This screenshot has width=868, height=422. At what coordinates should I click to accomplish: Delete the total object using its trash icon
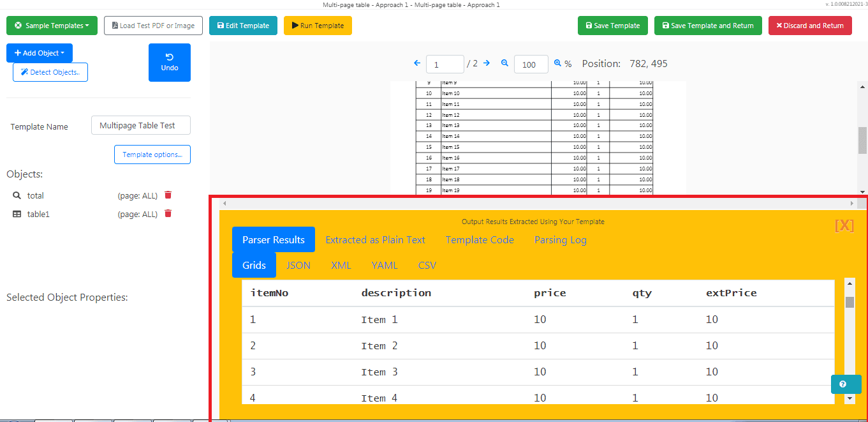coord(168,195)
